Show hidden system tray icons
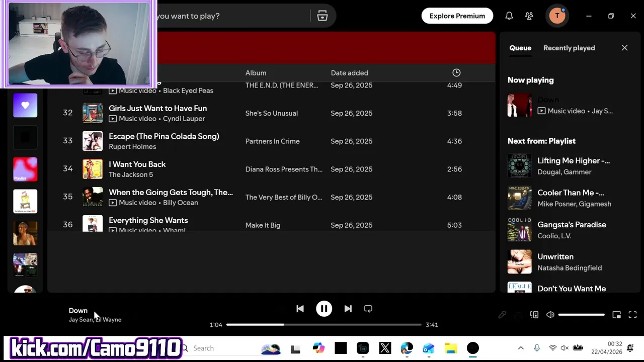The width and height of the screenshot is (644, 362). point(521,348)
